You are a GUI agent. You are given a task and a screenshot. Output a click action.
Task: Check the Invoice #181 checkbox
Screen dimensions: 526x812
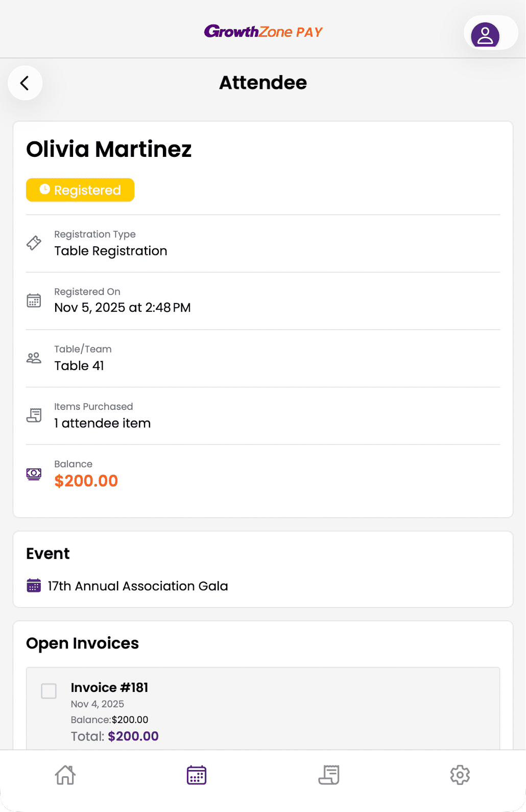click(x=49, y=691)
